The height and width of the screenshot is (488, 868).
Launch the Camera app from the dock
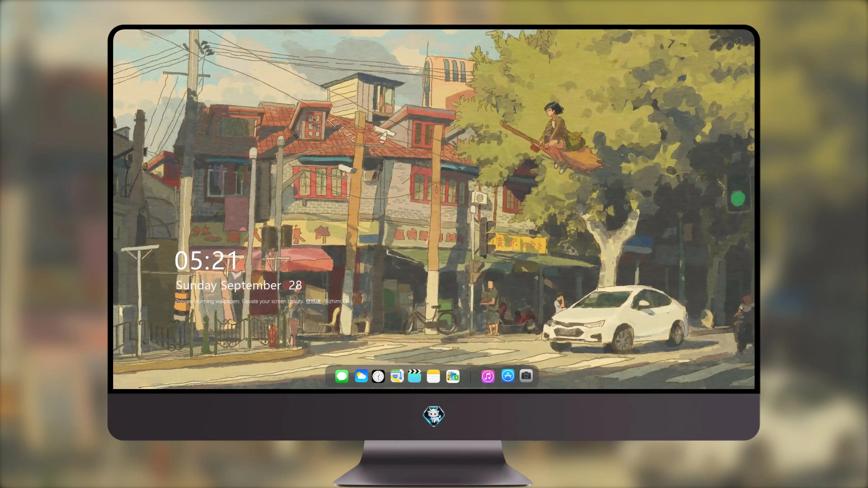tap(526, 375)
